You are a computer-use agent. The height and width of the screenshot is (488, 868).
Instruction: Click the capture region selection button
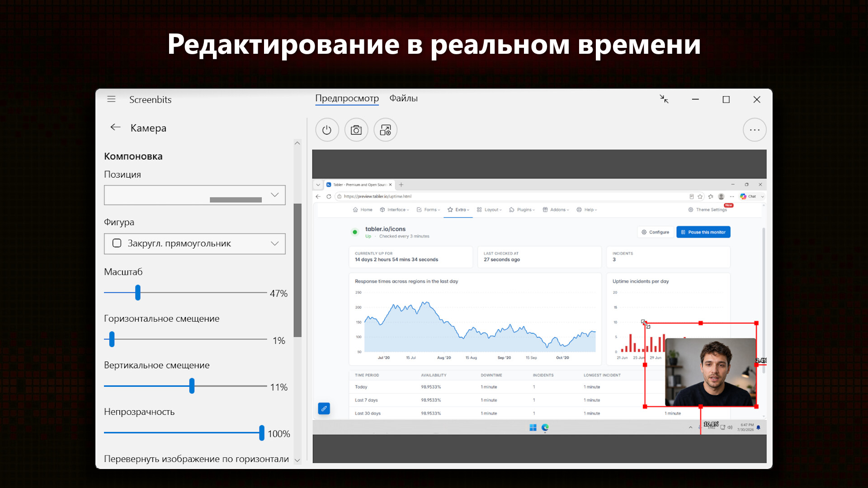point(385,130)
